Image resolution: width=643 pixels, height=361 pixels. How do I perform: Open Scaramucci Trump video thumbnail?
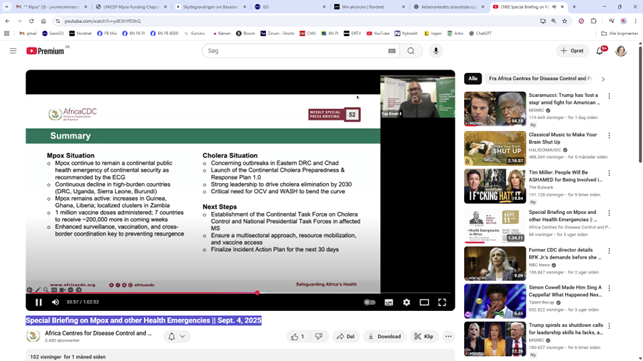point(495,109)
